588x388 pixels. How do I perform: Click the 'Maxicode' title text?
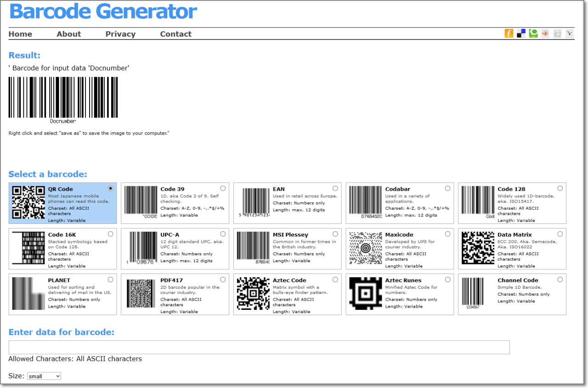pyautogui.click(x=399, y=234)
